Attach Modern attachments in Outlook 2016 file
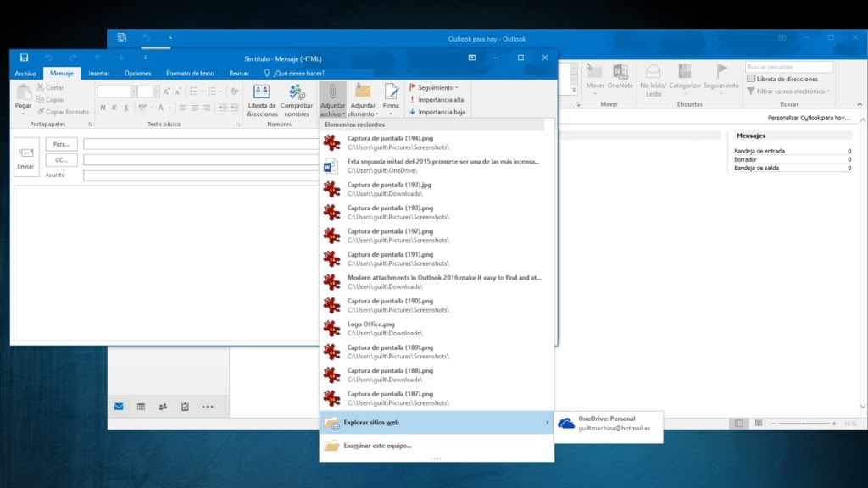This screenshot has height=488, width=868. (x=437, y=282)
